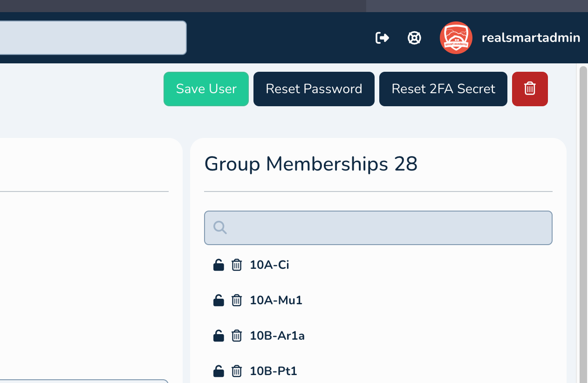Click Reset Password
Viewport: 588px width, 383px height.
click(314, 89)
